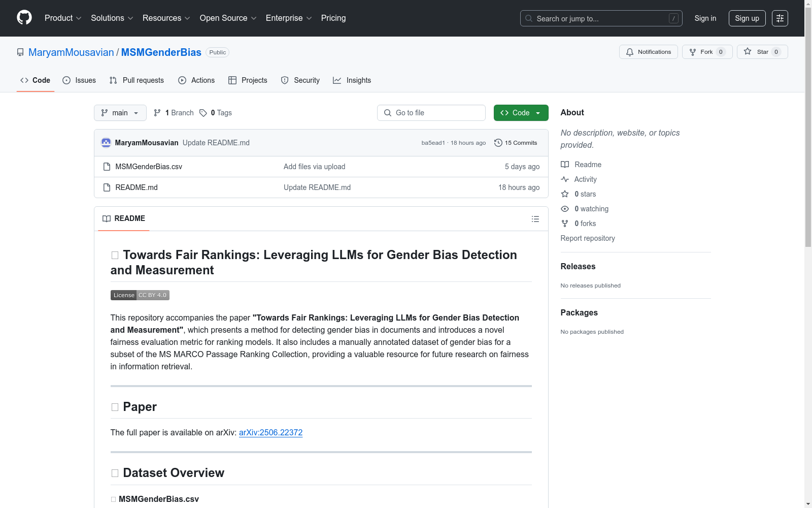
Task: Open the MaryamMousavian profile link in breadcrumb
Action: [x=71, y=52]
